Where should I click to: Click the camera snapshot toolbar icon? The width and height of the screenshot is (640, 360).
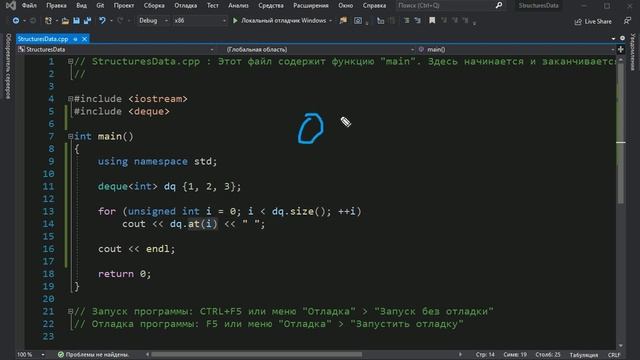358,20
